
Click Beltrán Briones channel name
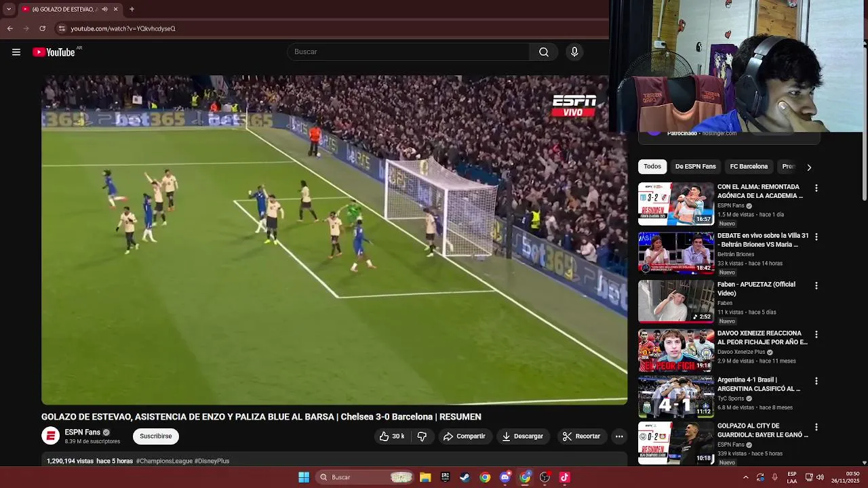(736, 254)
